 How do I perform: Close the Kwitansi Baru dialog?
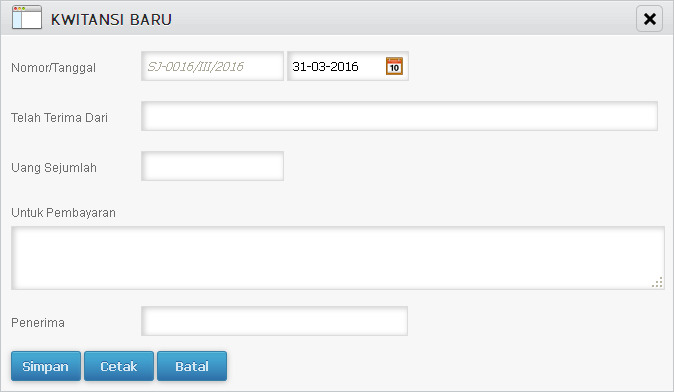pyautogui.click(x=649, y=18)
